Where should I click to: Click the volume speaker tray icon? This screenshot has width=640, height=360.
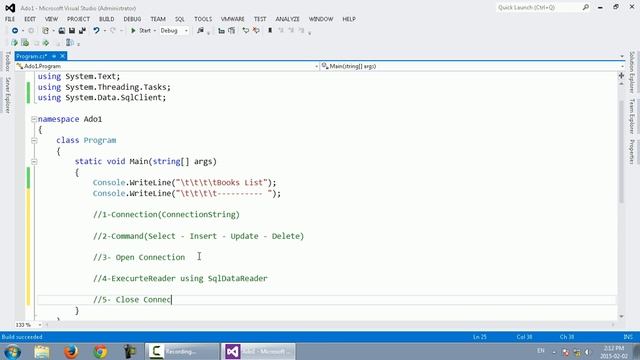click(x=587, y=351)
